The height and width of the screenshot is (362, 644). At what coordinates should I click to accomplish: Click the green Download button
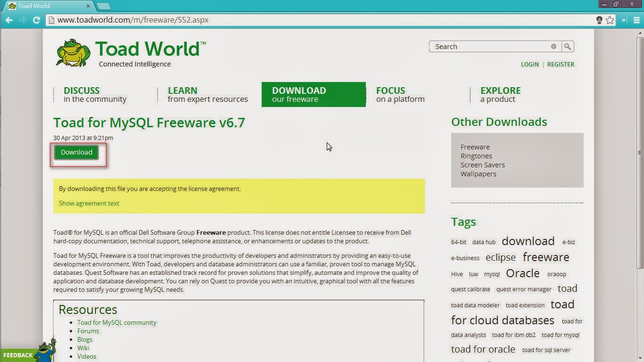pos(76,152)
